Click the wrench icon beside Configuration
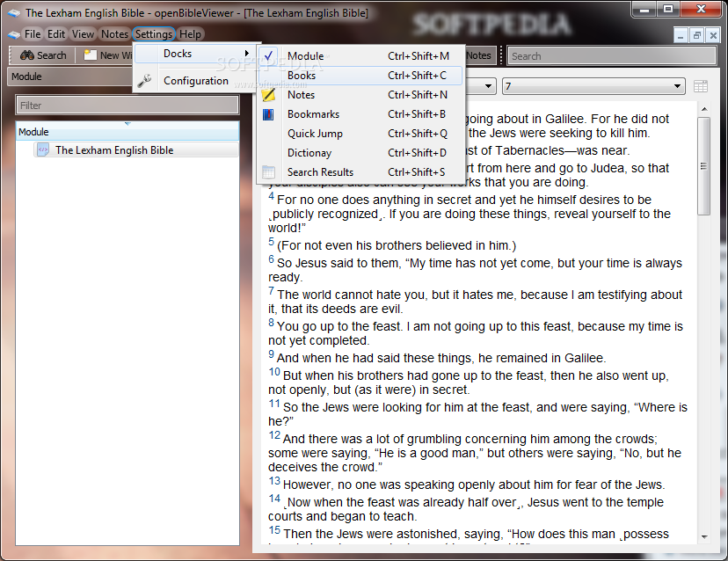 click(144, 81)
